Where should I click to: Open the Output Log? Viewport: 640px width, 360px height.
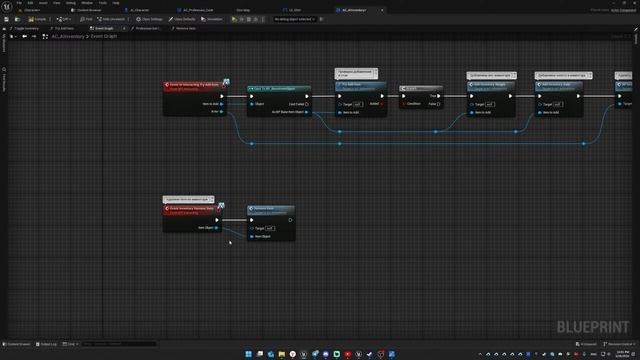tap(46, 344)
